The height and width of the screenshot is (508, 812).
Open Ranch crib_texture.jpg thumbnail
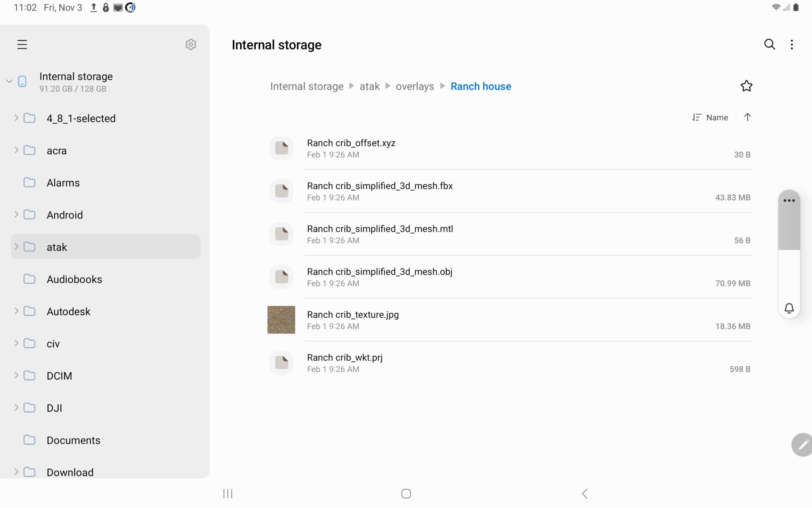coord(281,320)
